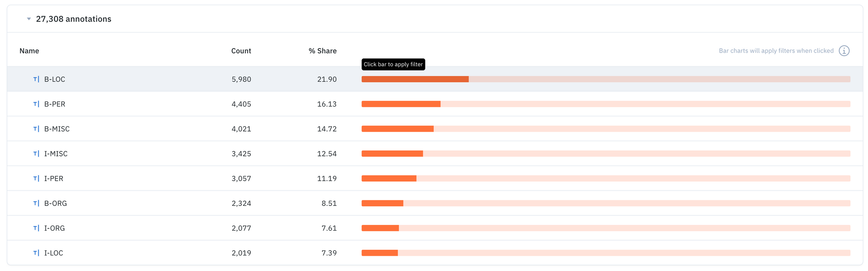This screenshot has height=271, width=868.
Task: Click the text-type icon next to I-MISC
Action: tap(36, 153)
